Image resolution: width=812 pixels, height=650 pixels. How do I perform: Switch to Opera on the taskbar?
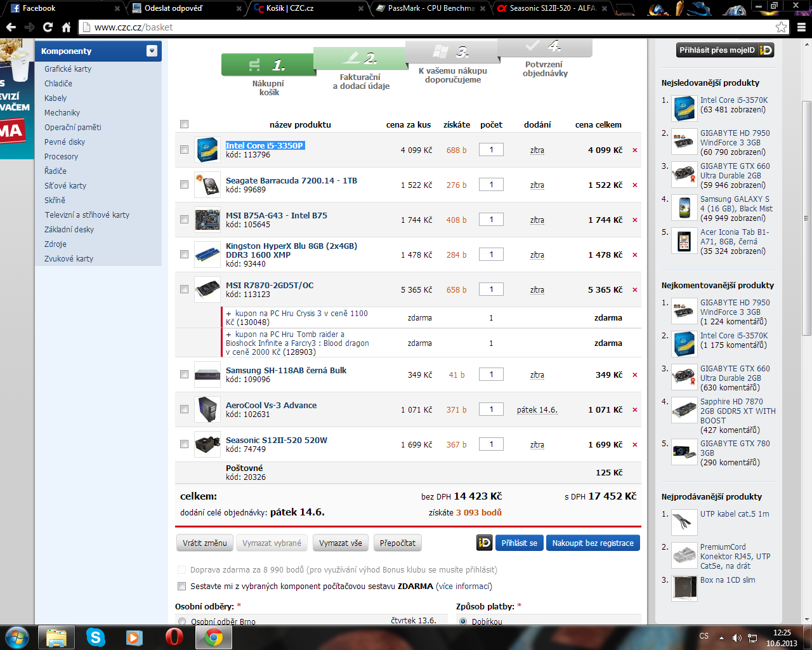pyautogui.click(x=174, y=637)
